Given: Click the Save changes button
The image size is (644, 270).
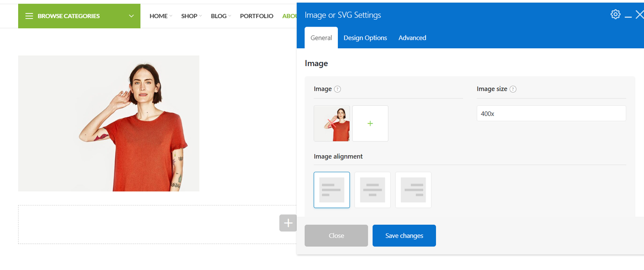Looking at the screenshot, I should (x=404, y=236).
